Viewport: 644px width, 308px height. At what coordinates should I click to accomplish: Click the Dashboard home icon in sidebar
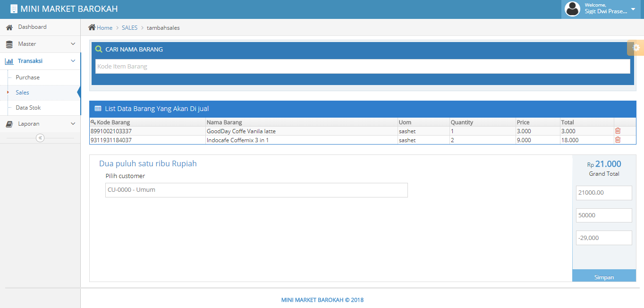point(9,27)
